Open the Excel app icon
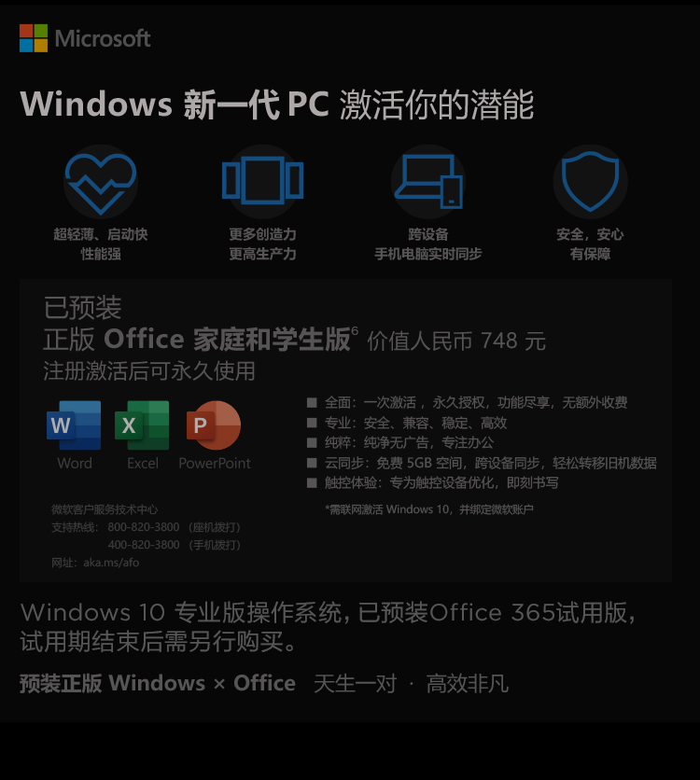Viewport: 700px width, 780px height. click(x=142, y=425)
